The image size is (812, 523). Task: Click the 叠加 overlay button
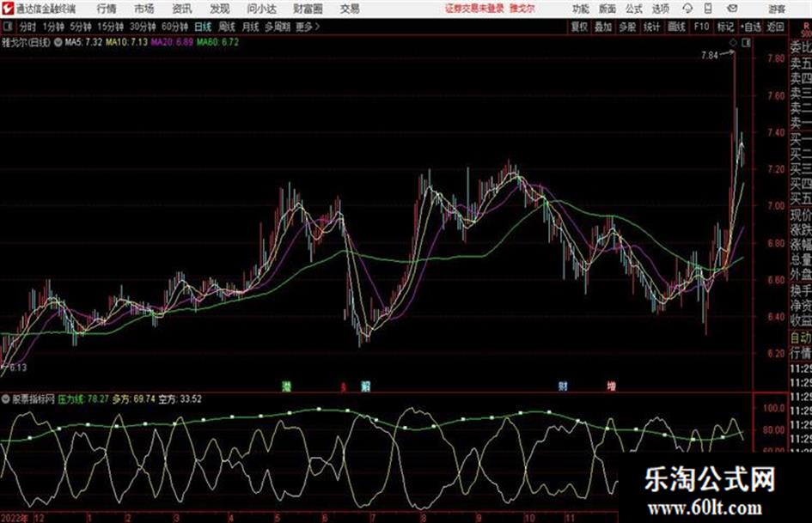[x=603, y=27]
